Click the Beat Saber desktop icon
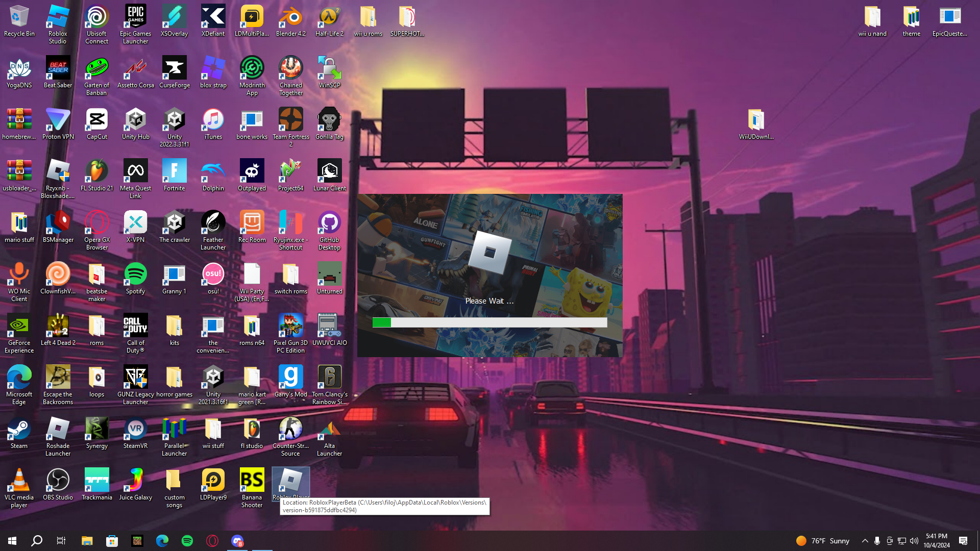 click(58, 73)
